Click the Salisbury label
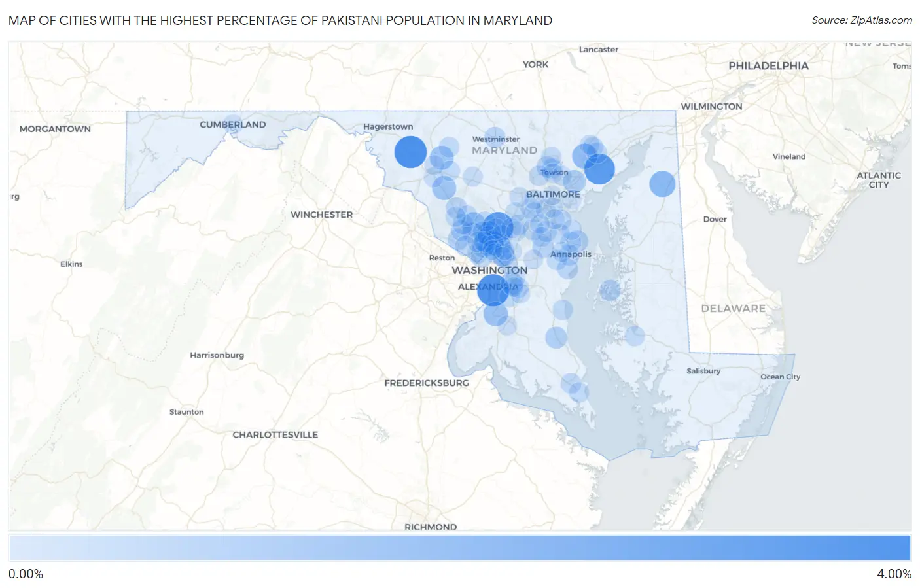The width and height of the screenshot is (920, 588). coord(703,371)
